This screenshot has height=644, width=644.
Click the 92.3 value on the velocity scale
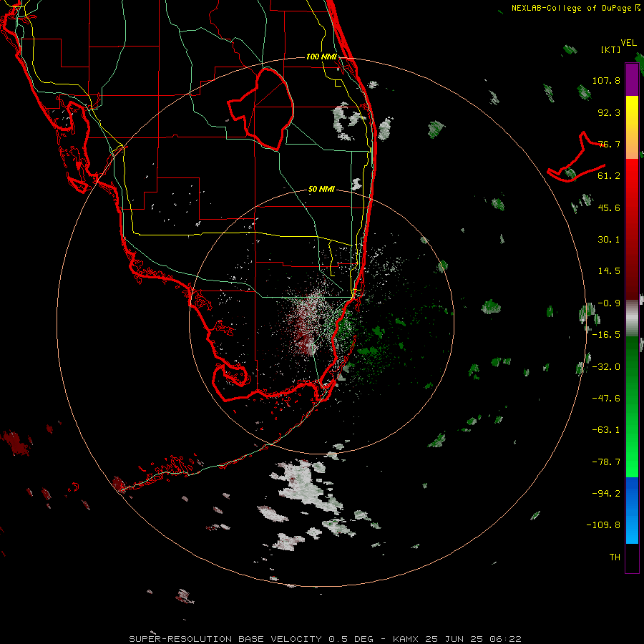(609, 112)
